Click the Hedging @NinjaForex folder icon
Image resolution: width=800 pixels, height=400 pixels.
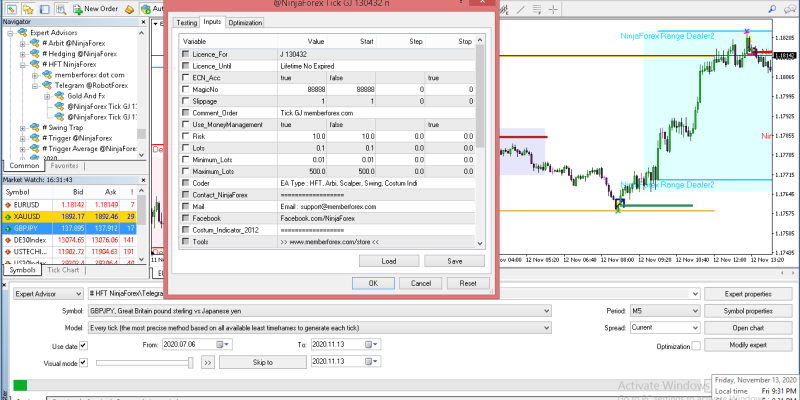34,53
